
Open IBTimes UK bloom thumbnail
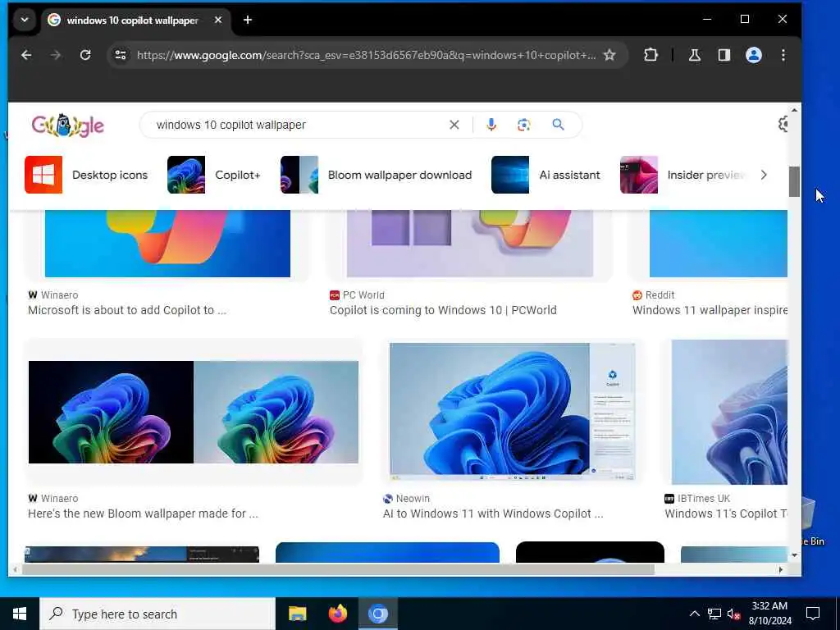(729, 412)
